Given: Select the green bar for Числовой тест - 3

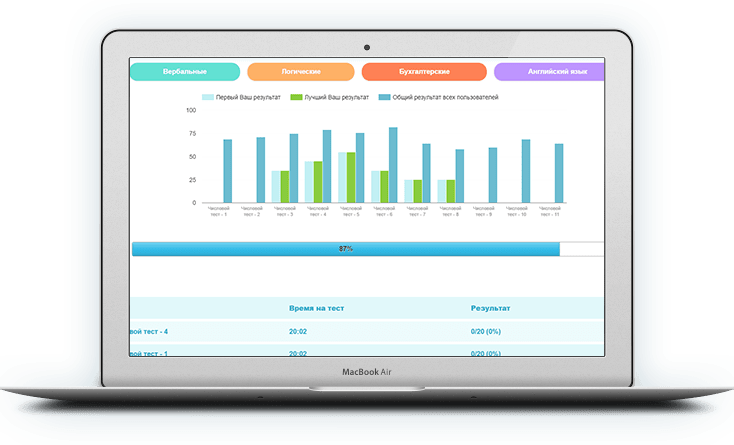Looking at the screenshot, I should point(285,187).
